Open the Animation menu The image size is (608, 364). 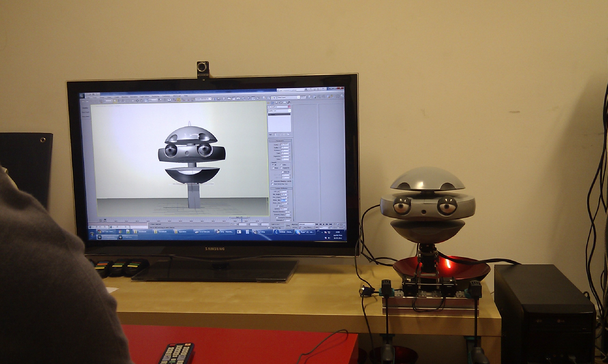tap(134, 97)
